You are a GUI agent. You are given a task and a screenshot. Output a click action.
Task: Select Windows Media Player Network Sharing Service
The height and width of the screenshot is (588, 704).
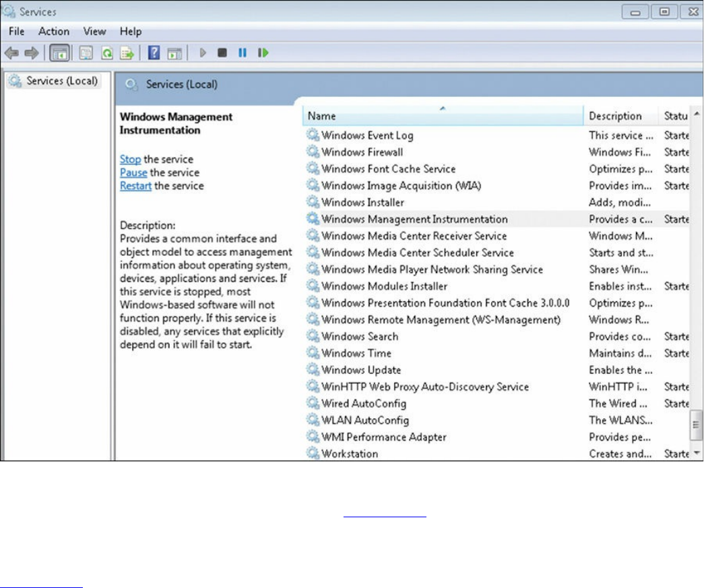pos(497,269)
